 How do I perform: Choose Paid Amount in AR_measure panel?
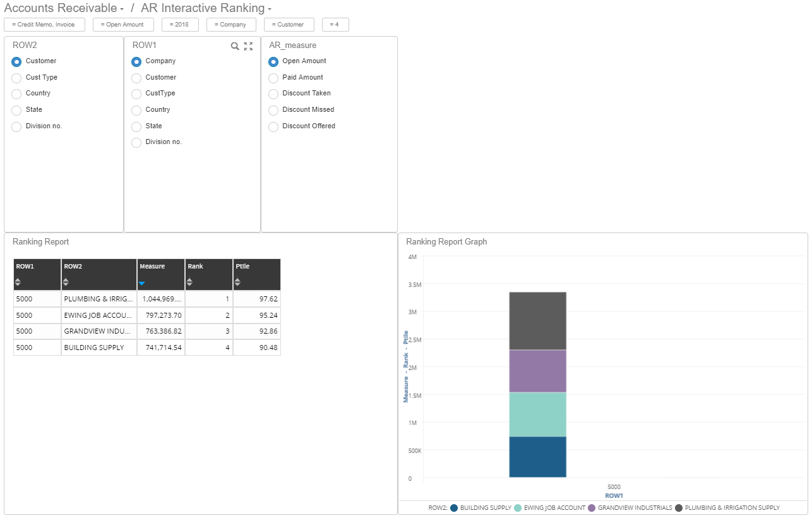[x=273, y=78]
